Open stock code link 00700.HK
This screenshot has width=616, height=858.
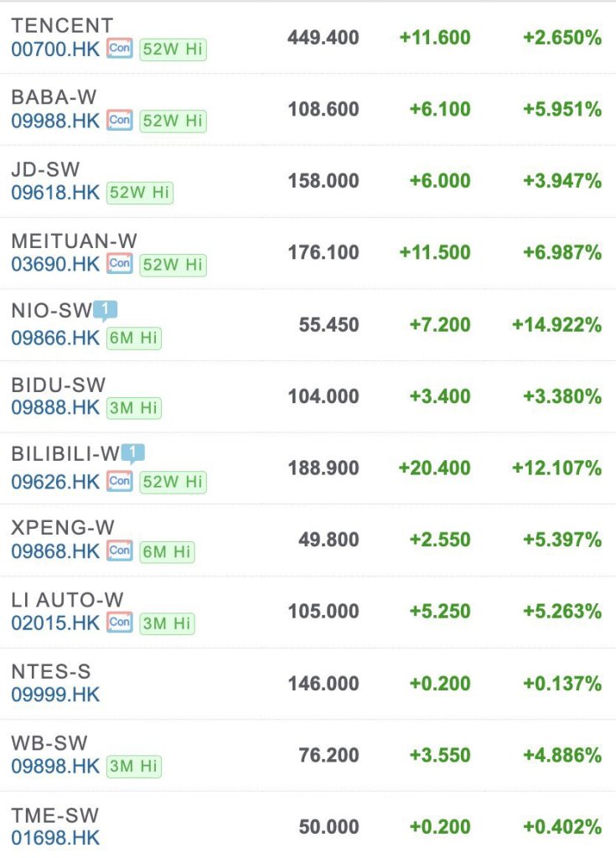point(55,49)
